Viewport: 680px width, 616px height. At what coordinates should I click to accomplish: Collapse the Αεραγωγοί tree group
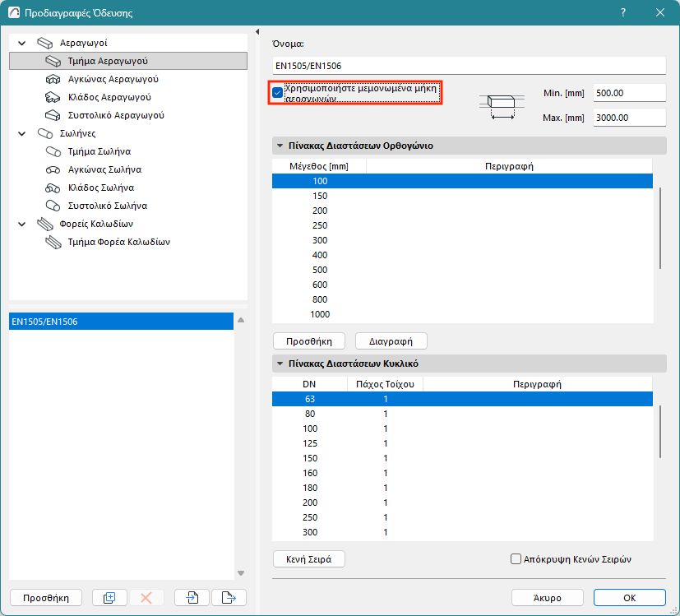[22, 43]
